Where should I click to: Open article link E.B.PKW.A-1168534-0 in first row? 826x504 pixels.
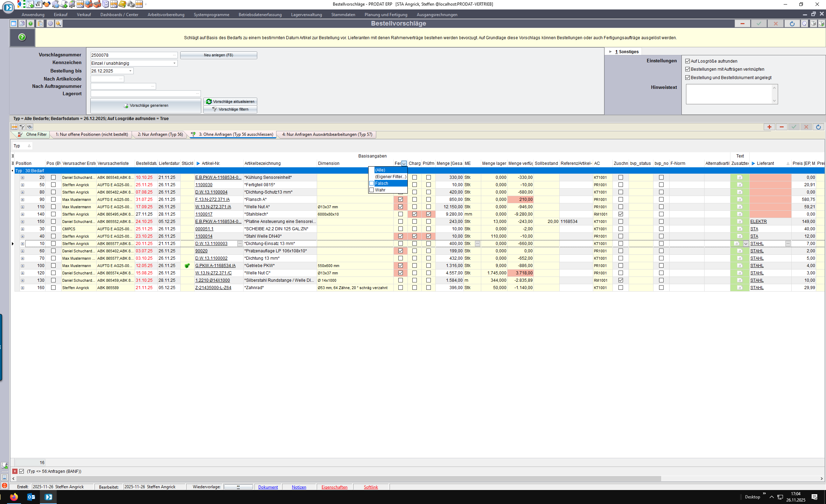[218, 177]
